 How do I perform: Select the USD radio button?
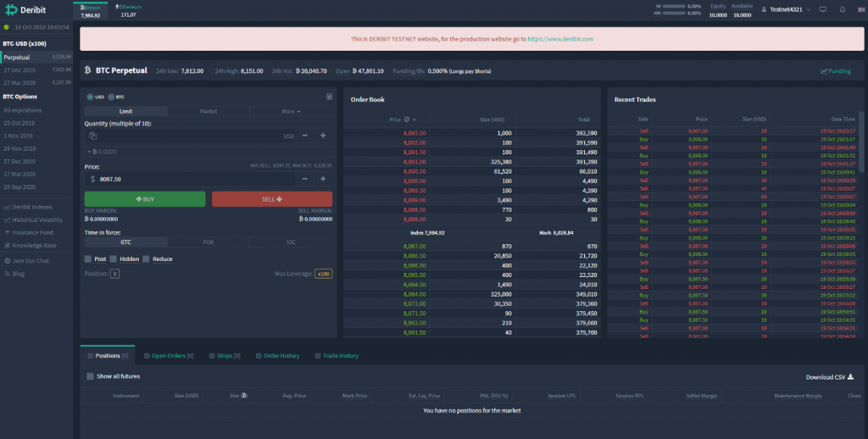tap(90, 97)
